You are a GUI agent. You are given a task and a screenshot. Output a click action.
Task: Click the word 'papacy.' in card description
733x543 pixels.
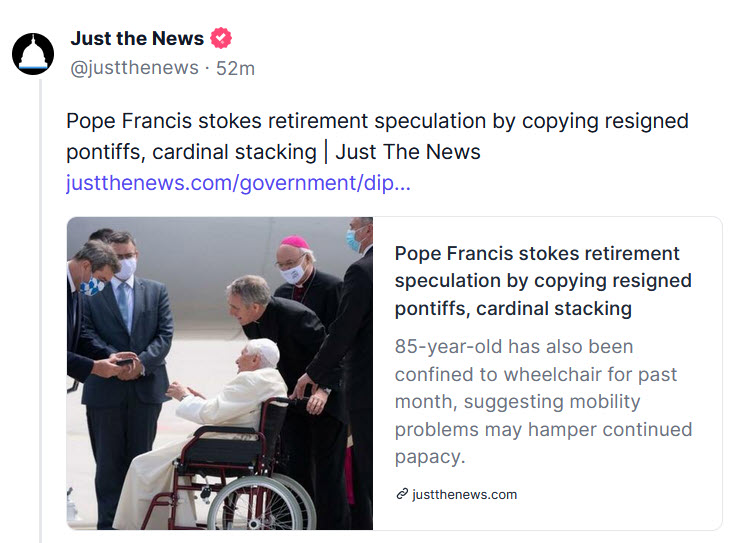tap(430, 456)
